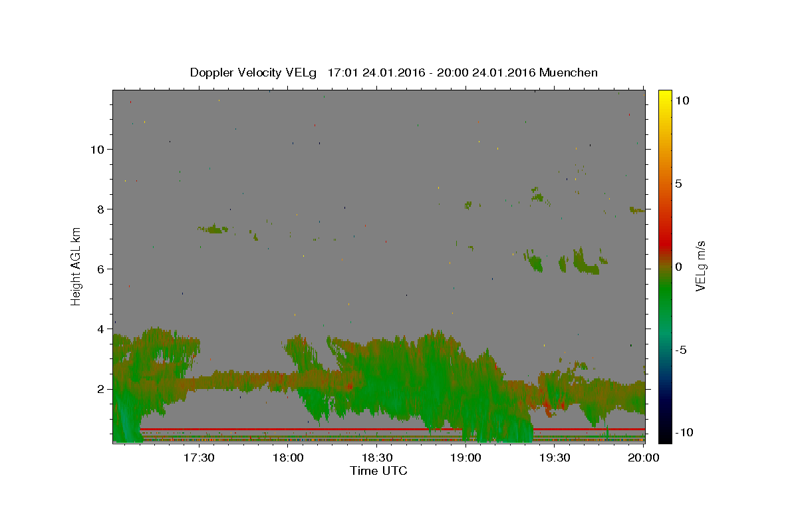Click the black bottom of the colorbar
The height and width of the screenshot is (532, 798).
(664, 438)
